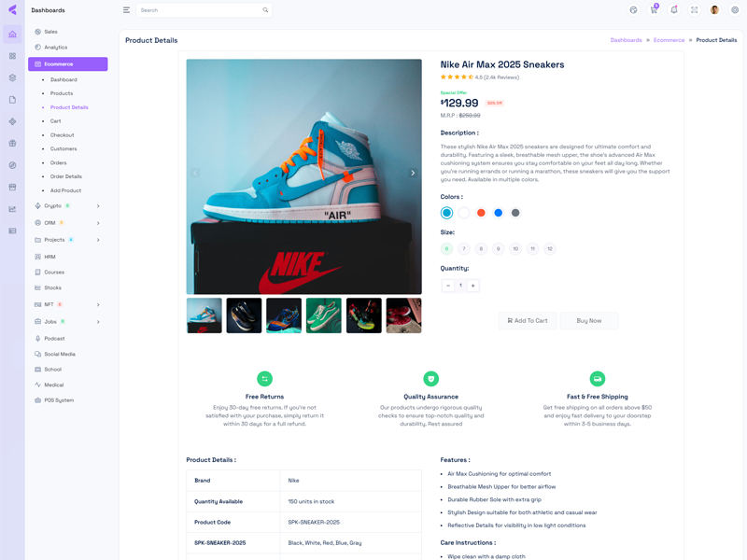
Task: Choose size 9 option
Action: click(498, 248)
